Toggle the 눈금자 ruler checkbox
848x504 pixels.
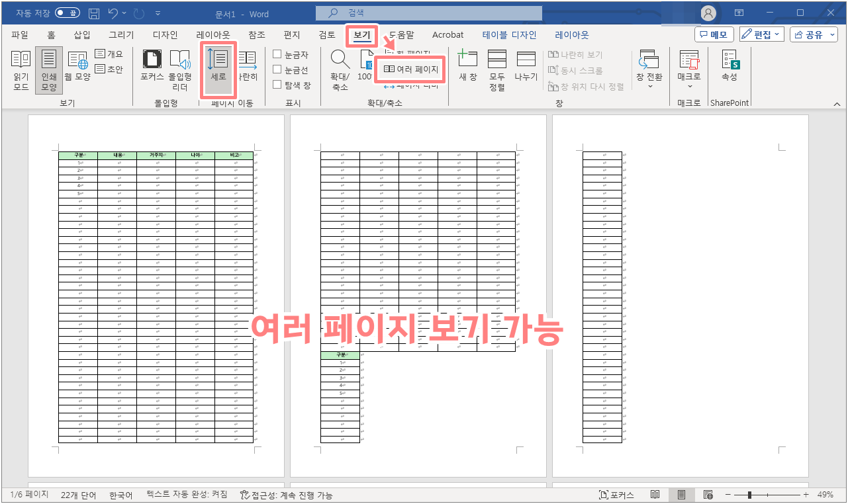pyautogui.click(x=277, y=55)
